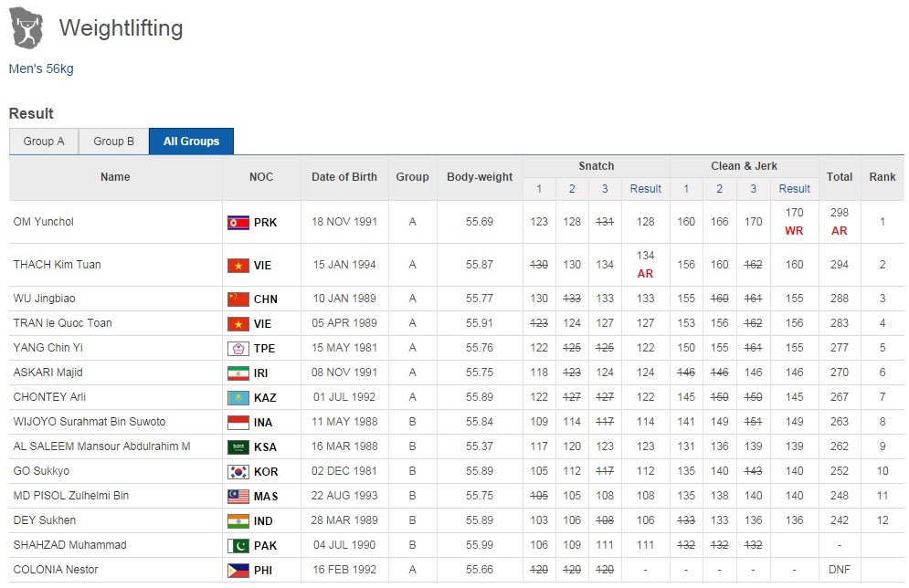Click the Philippines flag beside PHI
The image size is (909, 588).
pos(238,571)
